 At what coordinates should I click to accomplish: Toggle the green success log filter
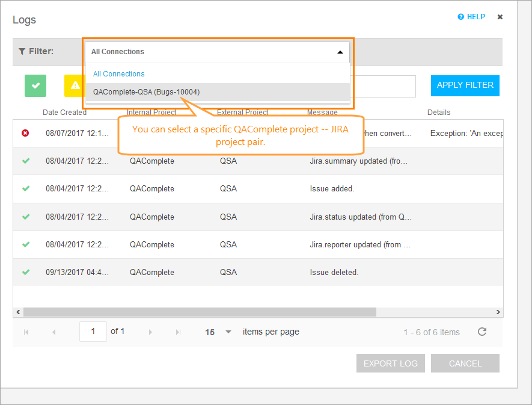[x=35, y=85]
